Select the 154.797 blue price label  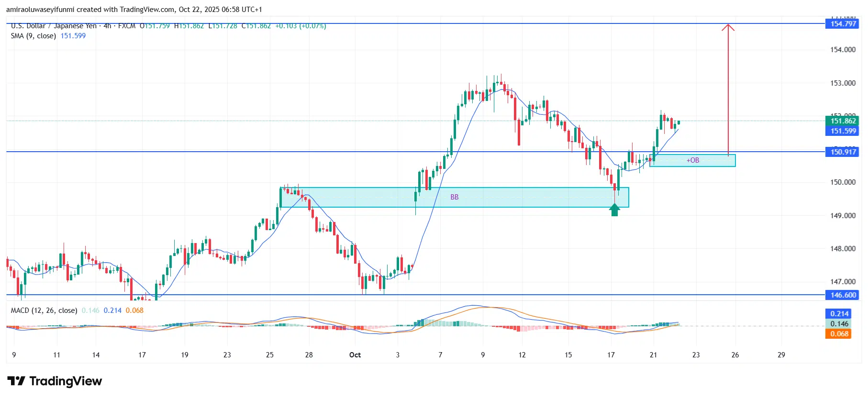(x=842, y=24)
